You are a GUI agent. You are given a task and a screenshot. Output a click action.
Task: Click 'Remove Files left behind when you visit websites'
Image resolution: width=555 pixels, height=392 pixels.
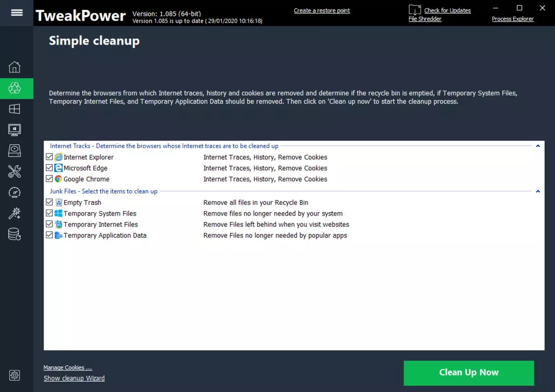pyautogui.click(x=276, y=224)
